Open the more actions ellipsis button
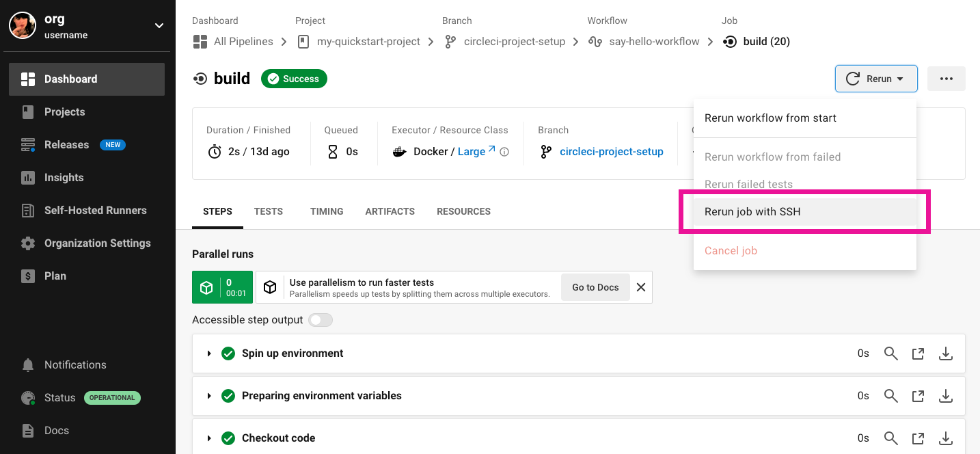The image size is (980, 454). 947,79
